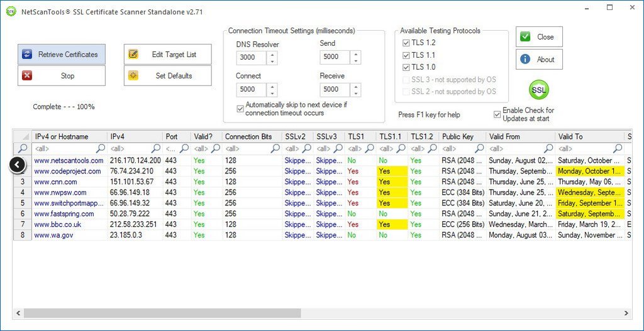Toggle the TLS 1.1 protocol checkbox
This screenshot has height=331, width=644.
pos(406,55)
